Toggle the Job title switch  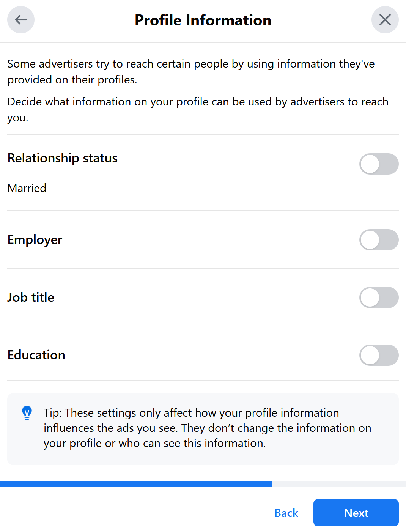point(379,297)
